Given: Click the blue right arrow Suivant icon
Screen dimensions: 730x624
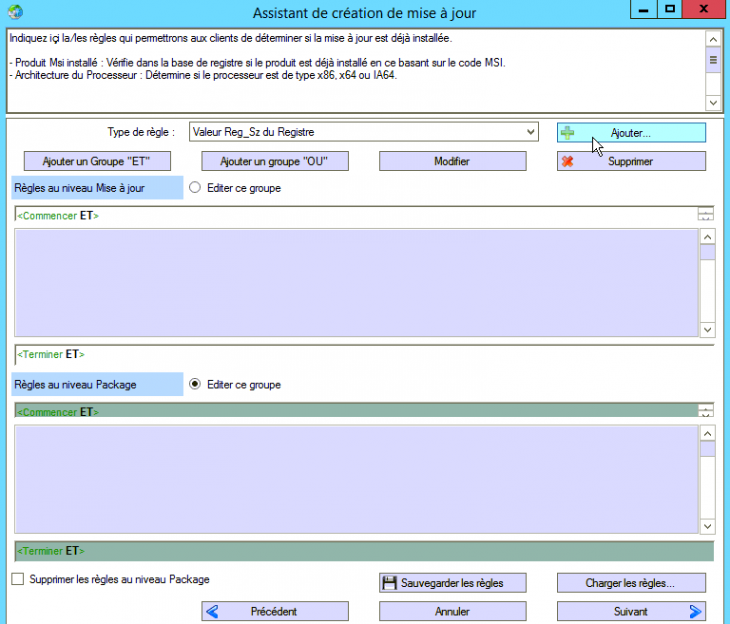Looking at the screenshot, I should (x=695, y=612).
